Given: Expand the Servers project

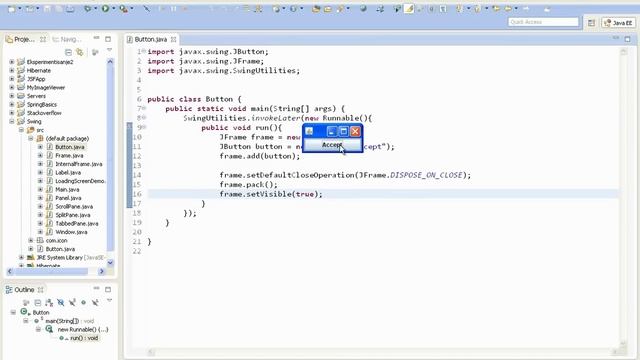Looking at the screenshot, I should click(12, 96).
